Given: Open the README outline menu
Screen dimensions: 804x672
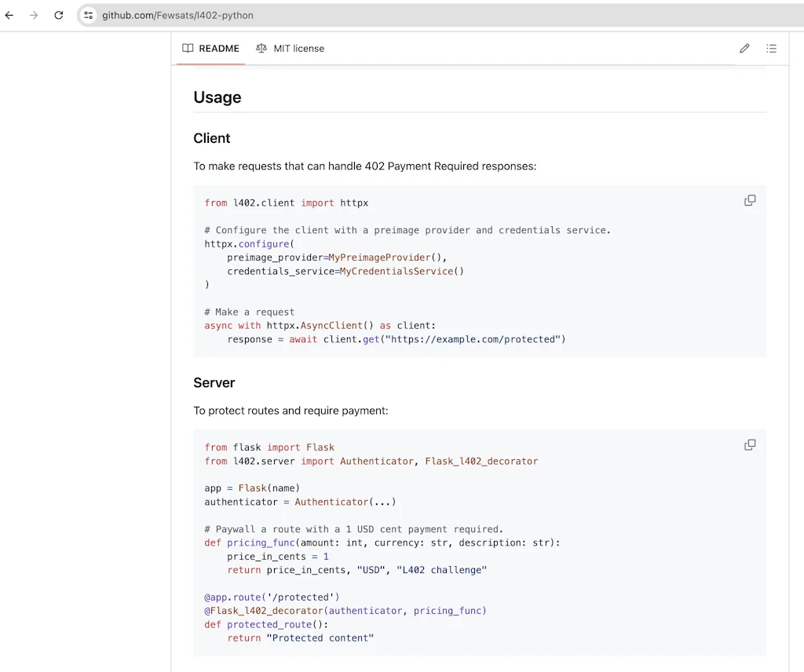Looking at the screenshot, I should 772,48.
